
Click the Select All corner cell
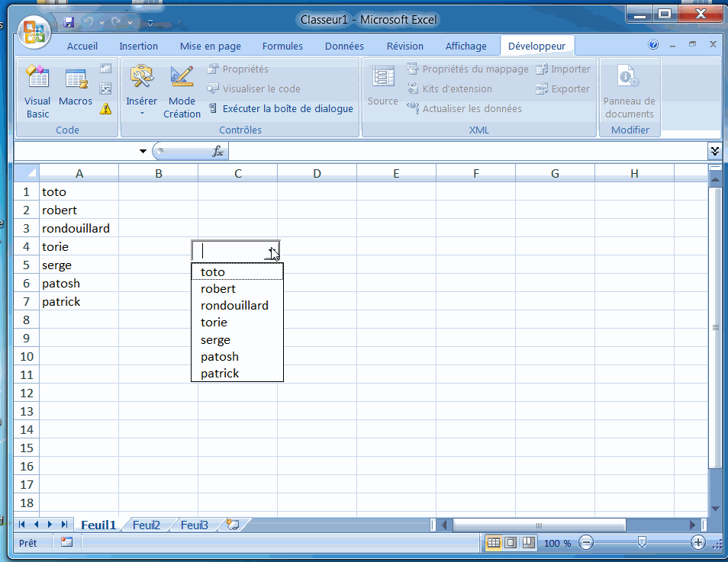pyautogui.click(x=27, y=173)
